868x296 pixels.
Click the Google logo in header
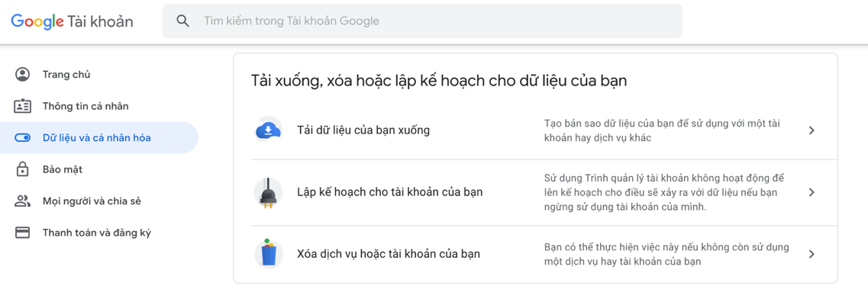tap(37, 21)
